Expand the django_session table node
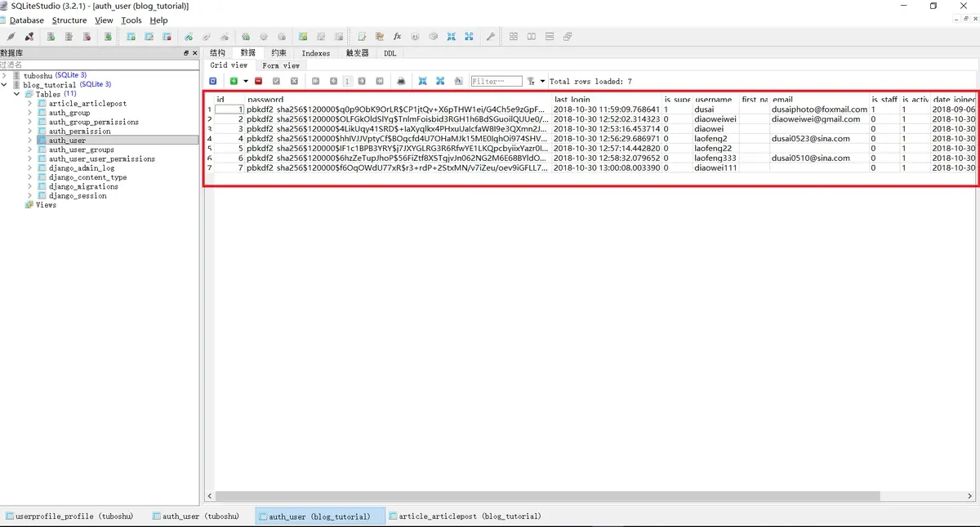Image resolution: width=980 pixels, height=527 pixels. point(30,196)
